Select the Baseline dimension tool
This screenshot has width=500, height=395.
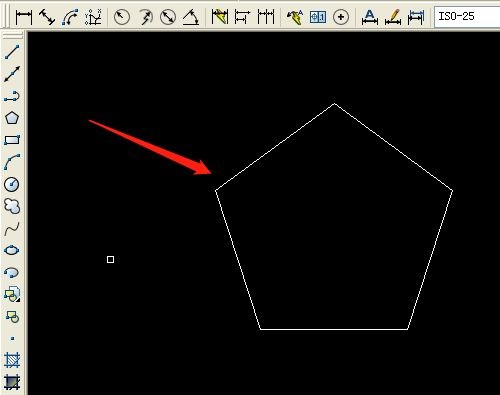242,17
